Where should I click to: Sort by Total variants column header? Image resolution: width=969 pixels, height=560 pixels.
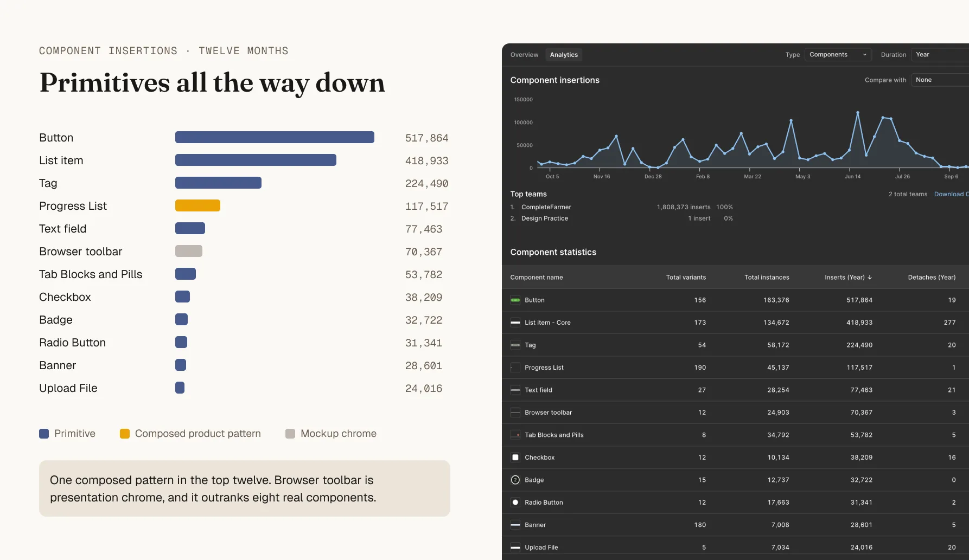686,277
